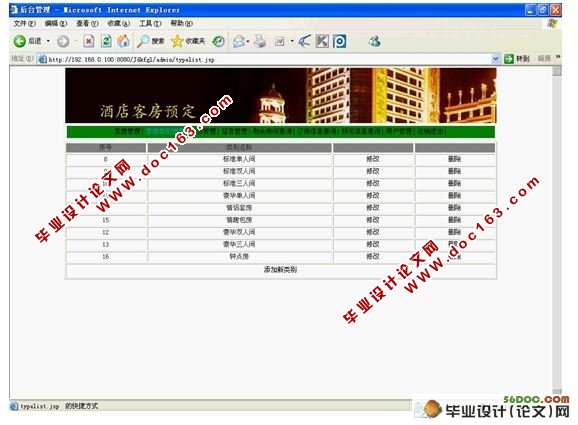
Task: Click the 转到 (Go) button
Action: point(516,59)
